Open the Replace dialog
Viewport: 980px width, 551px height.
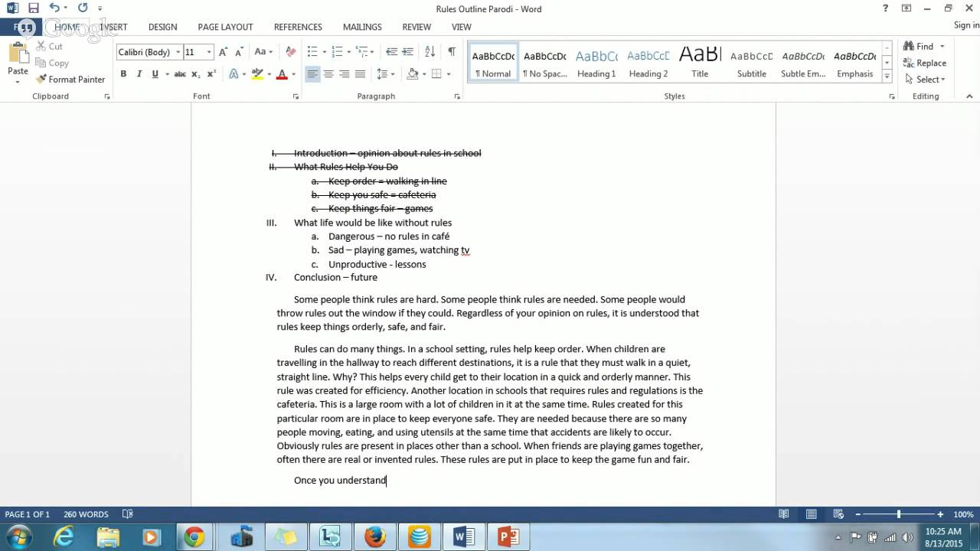pyautogui.click(x=924, y=63)
